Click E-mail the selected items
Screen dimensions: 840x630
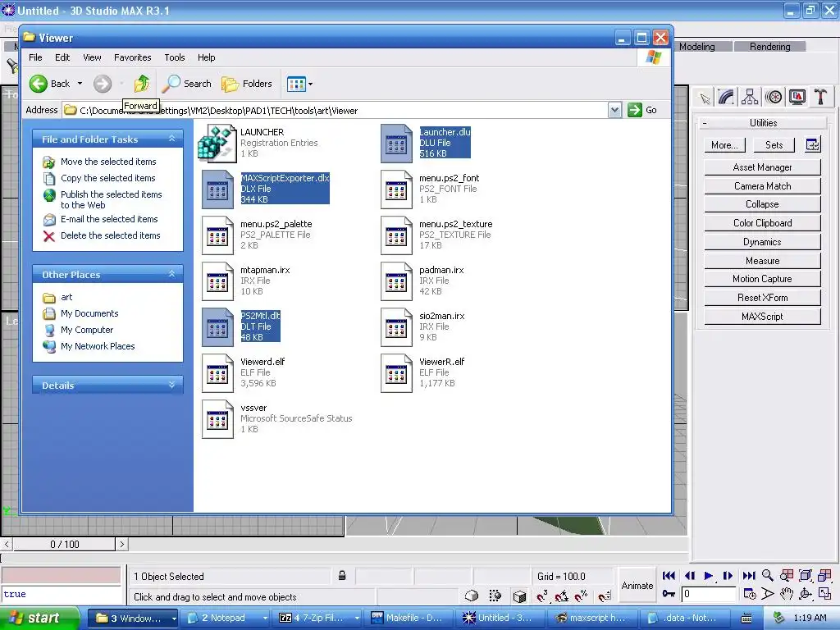tap(109, 219)
